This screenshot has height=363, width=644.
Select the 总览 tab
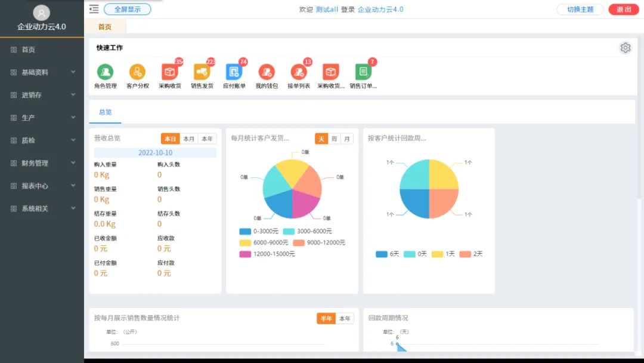click(105, 112)
